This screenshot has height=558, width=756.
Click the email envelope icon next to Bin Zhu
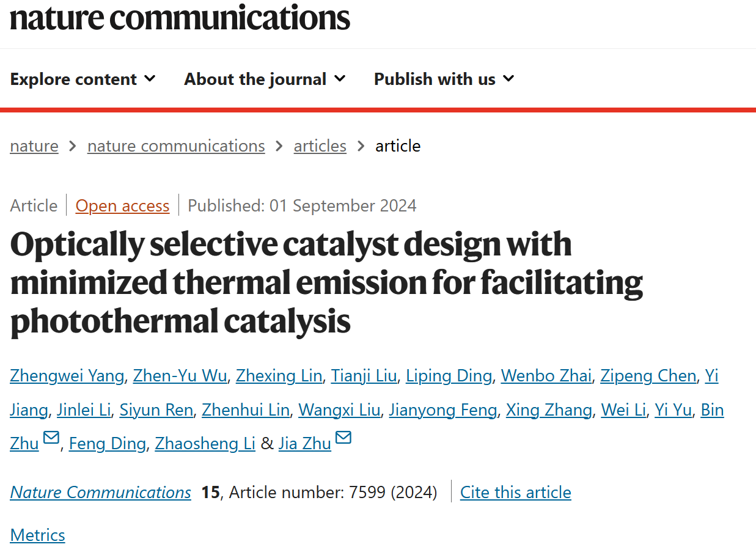[51, 438]
